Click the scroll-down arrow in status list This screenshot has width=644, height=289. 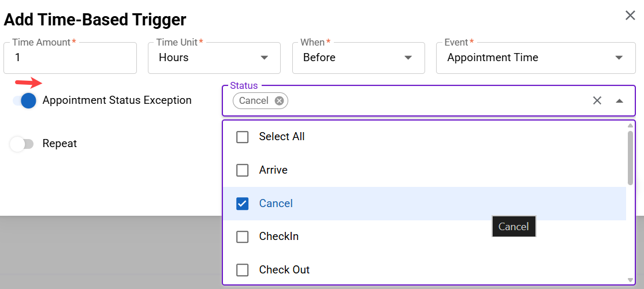pyautogui.click(x=630, y=280)
